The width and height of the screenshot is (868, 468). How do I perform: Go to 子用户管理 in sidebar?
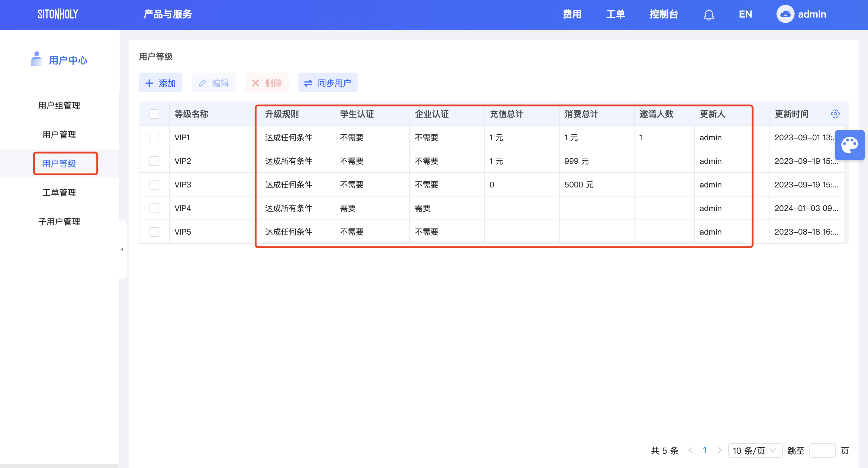click(59, 222)
